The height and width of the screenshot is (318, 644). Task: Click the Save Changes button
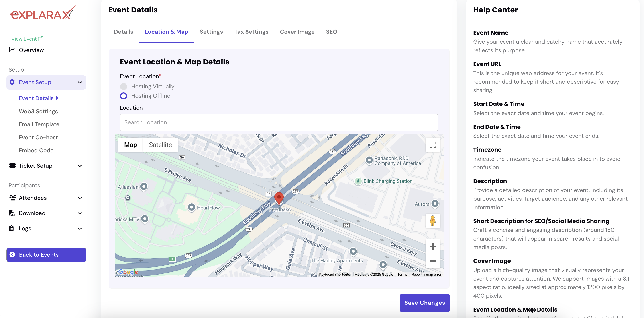(x=424, y=303)
